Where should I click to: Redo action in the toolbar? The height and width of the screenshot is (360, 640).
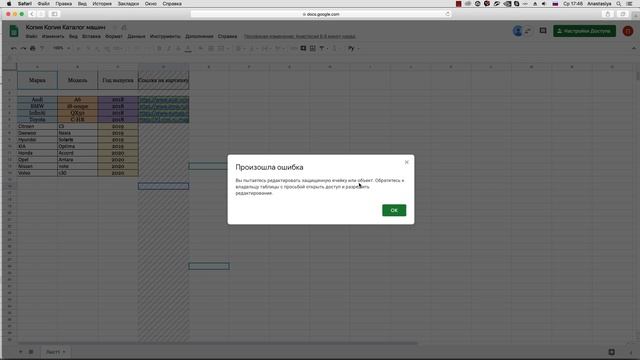tap(23, 48)
